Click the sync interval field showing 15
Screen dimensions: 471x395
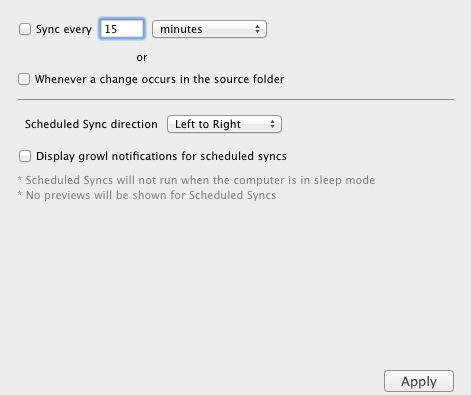pyautogui.click(x=122, y=29)
